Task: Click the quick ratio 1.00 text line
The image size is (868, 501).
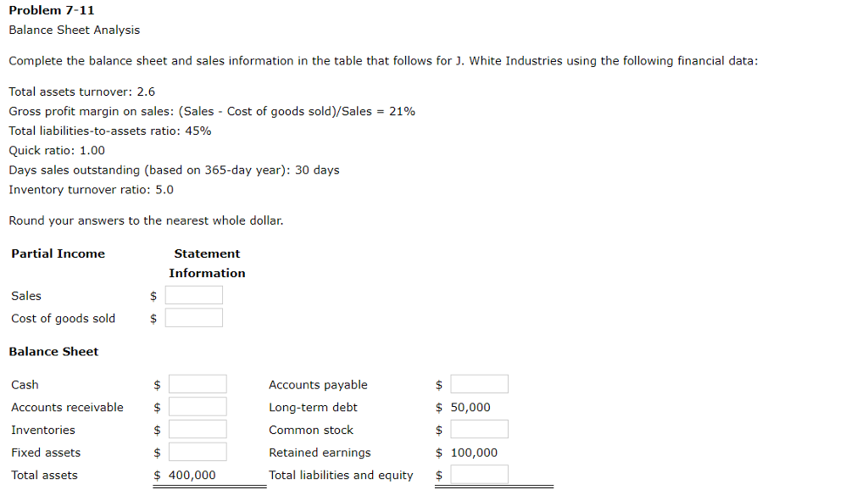Action: (x=56, y=150)
